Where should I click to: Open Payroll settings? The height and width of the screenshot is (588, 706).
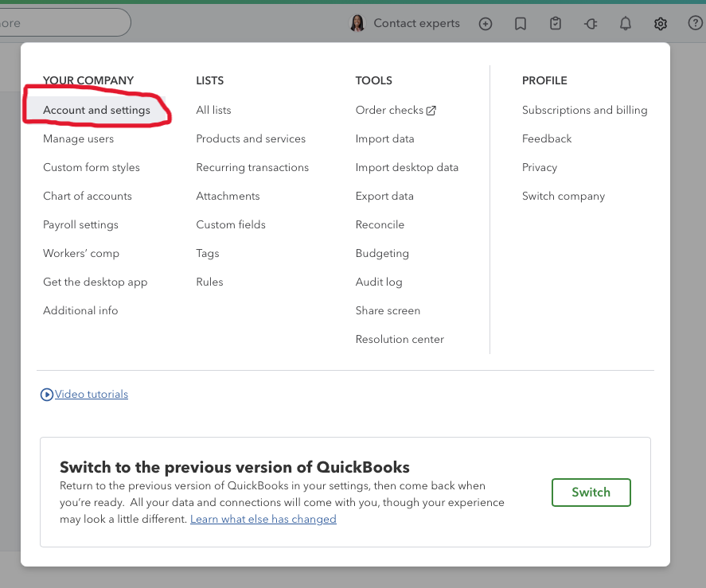[x=80, y=224]
